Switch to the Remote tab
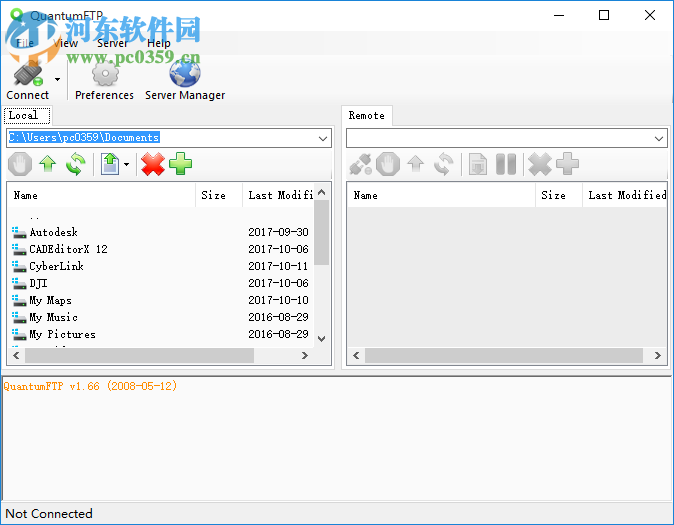674x525 pixels. click(367, 116)
